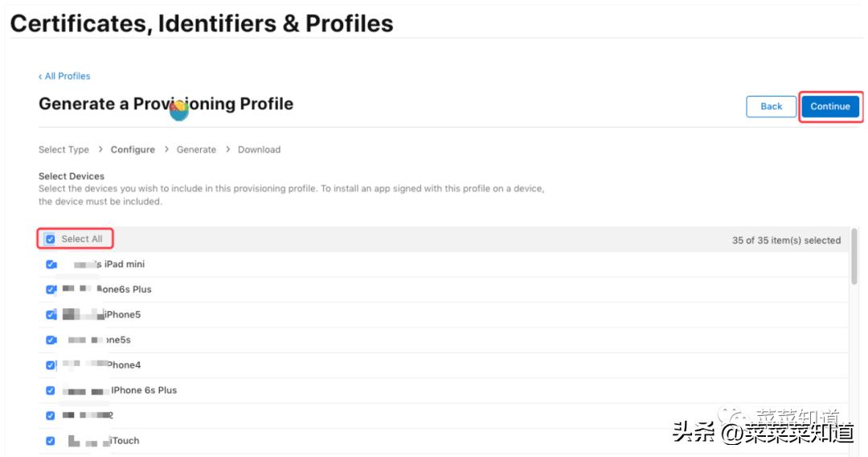The image size is (868, 457).
Task: Click the Certificates, Identifiers & Profiles heading
Action: point(202,23)
